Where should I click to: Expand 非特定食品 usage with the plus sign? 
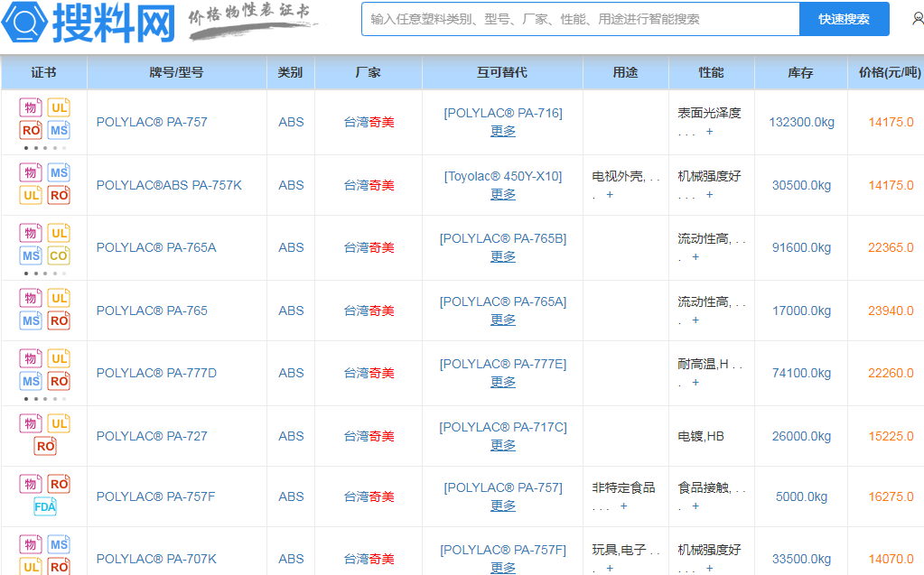click(623, 506)
